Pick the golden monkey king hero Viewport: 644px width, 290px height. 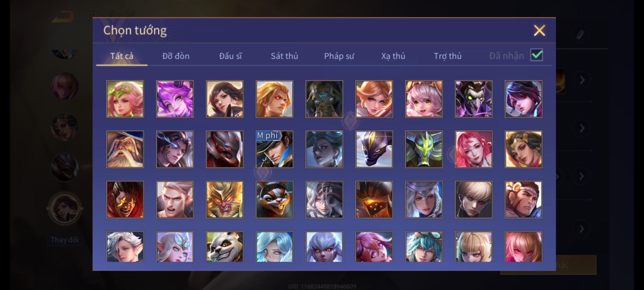tap(225, 200)
